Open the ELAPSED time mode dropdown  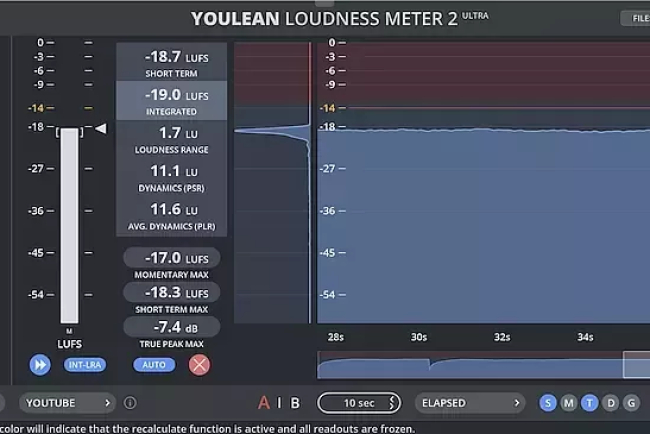click(x=470, y=402)
